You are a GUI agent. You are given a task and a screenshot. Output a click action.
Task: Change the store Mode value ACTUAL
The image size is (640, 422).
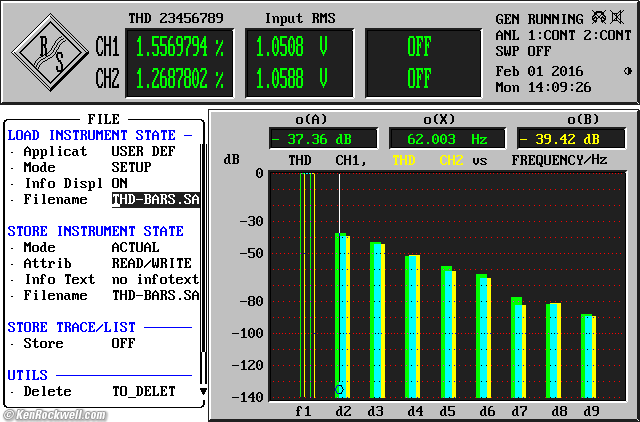click(135, 247)
